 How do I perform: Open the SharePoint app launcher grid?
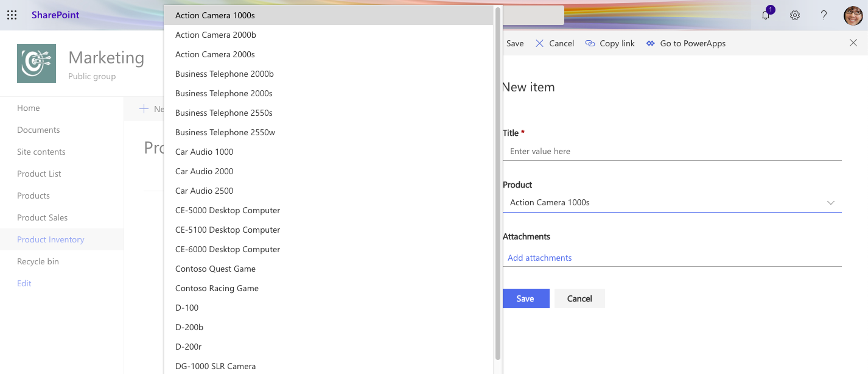[12, 15]
